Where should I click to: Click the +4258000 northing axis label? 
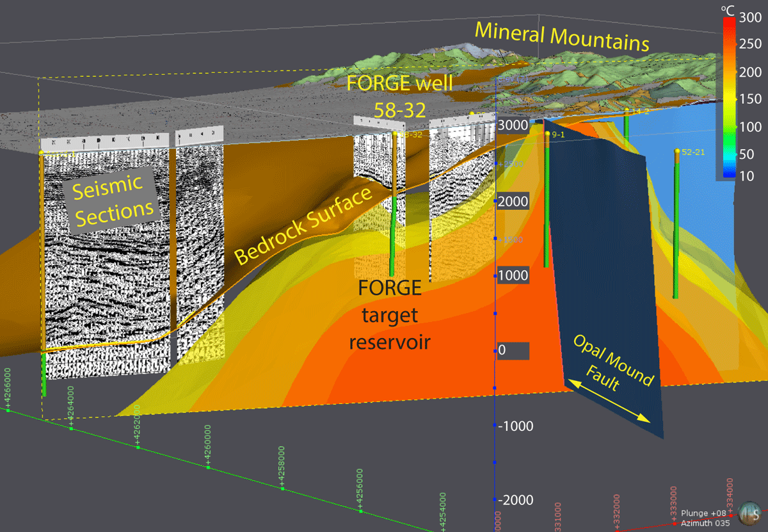pyautogui.click(x=282, y=467)
